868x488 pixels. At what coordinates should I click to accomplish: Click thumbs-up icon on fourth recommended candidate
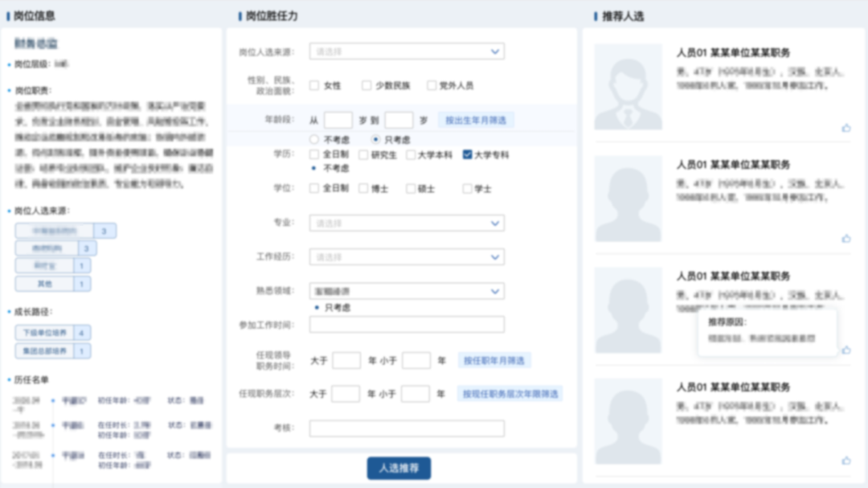pyautogui.click(x=845, y=461)
